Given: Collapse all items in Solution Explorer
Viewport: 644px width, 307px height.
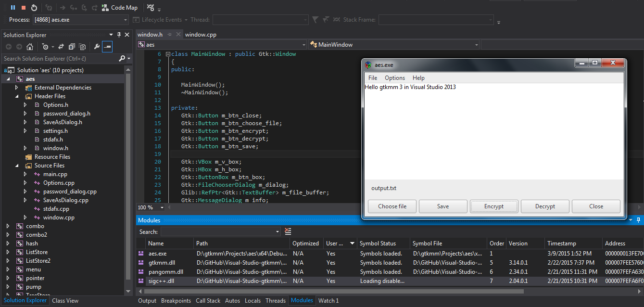Looking at the screenshot, I should tap(72, 47).
